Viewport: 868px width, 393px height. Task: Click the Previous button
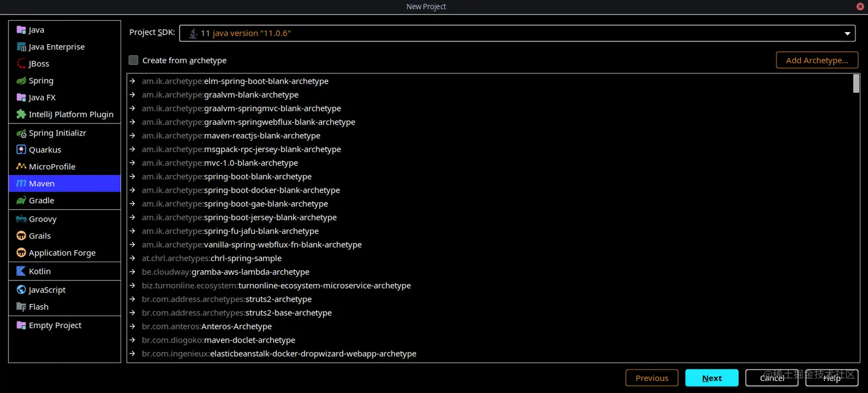click(652, 378)
